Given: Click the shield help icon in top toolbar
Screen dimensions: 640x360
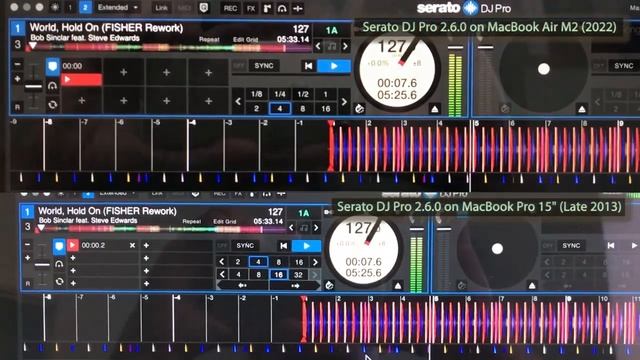Looking at the screenshot, I should click(204, 7).
